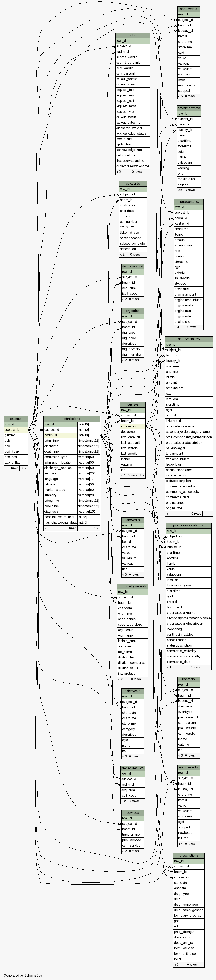This screenshot has height=980, width=216.
Task: Click the 18 > children count in admissions
Action: point(95,528)
